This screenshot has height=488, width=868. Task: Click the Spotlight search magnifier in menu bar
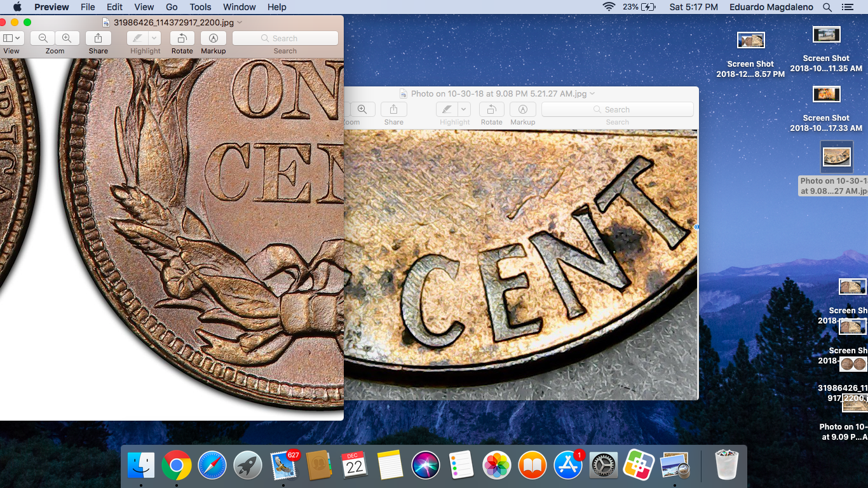pyautogui.click(x=827, y=7)
